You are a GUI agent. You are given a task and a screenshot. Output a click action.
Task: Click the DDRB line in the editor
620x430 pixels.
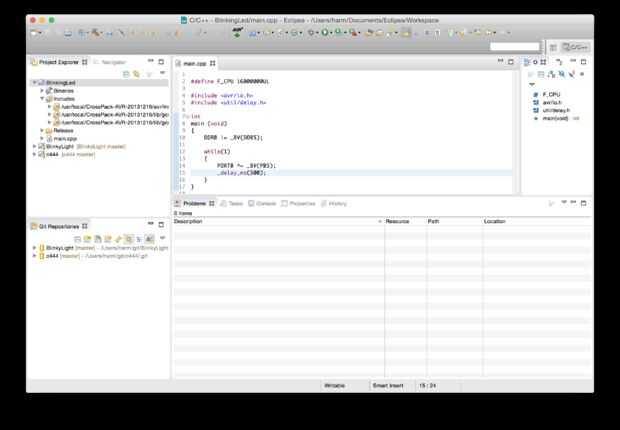pyautogui.click(x=233, y=138)
